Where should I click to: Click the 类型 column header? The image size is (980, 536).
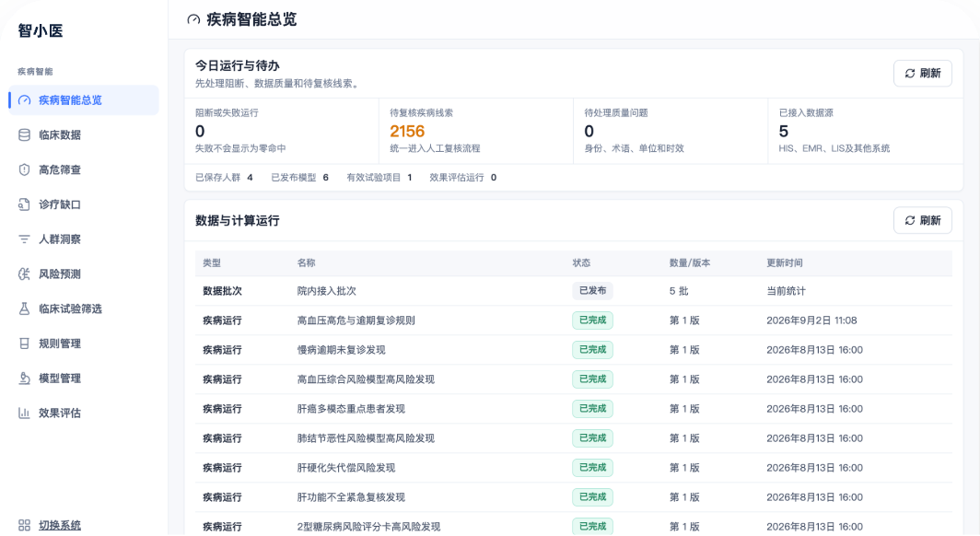click(x=212, y=263)
